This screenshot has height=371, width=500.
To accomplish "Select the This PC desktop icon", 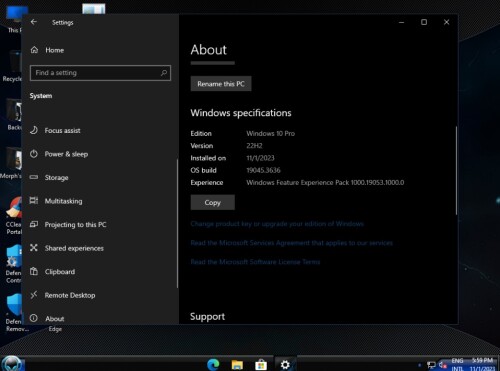I will pos(15,19).
